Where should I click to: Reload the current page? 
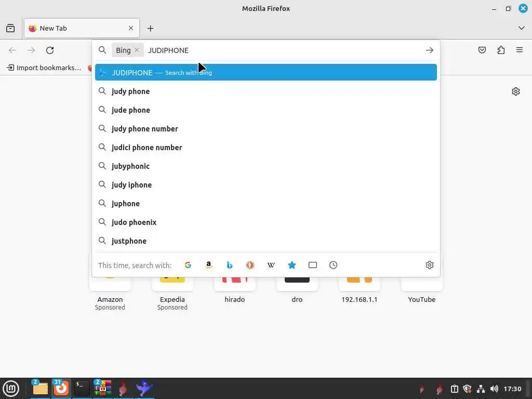(50, 50)
